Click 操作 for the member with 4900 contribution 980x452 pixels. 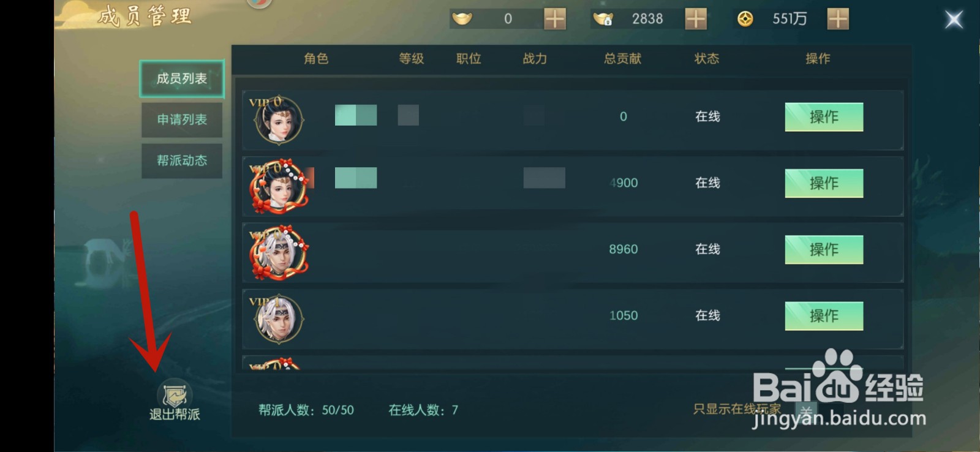coord(824,183)
